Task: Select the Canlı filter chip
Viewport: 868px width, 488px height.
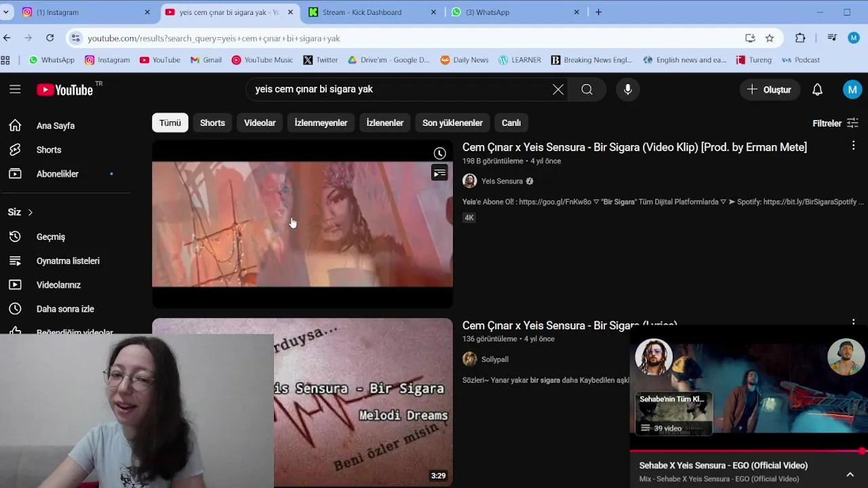Action: (511, 123)
